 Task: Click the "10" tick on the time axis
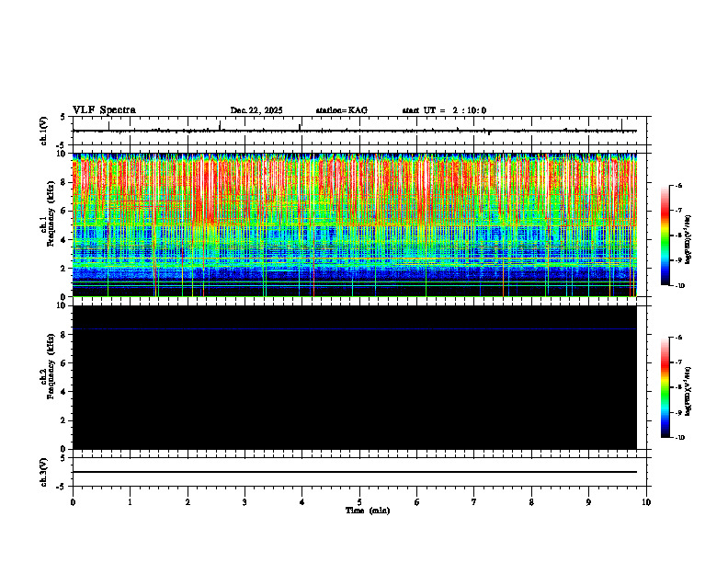point(646,502)
